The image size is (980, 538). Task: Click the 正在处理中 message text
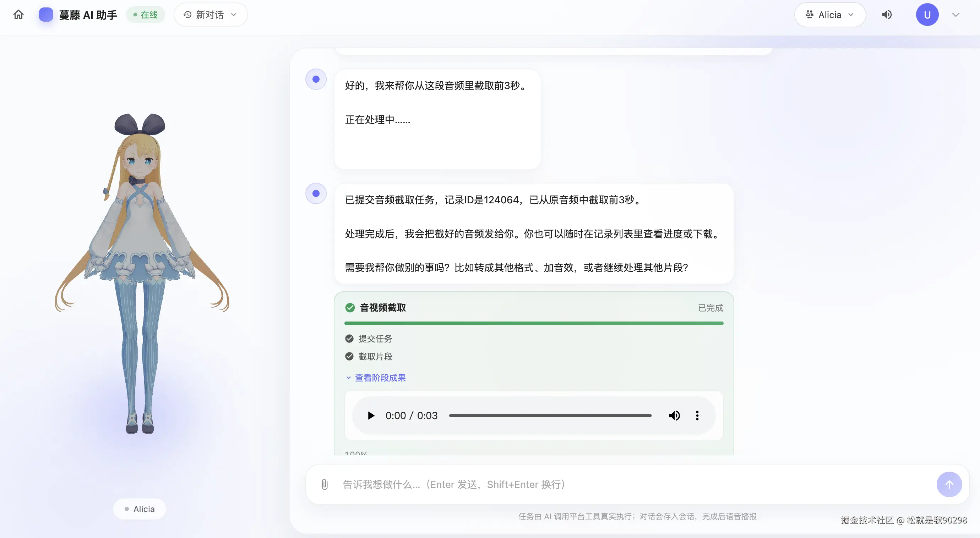pyautogui.click(x=377, y=120)
